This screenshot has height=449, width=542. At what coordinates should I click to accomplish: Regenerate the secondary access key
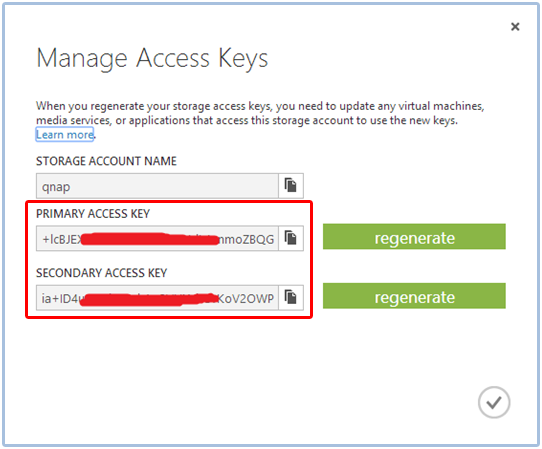pos(414,296)
